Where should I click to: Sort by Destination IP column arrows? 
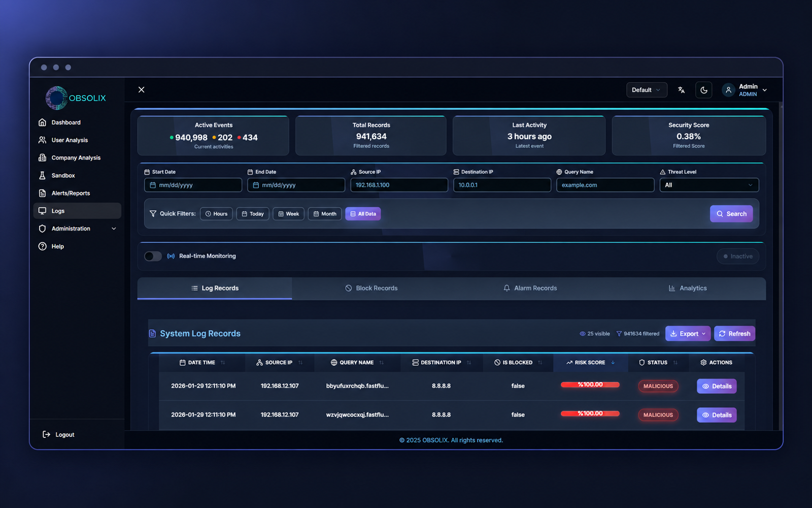[x=469, y=363]
